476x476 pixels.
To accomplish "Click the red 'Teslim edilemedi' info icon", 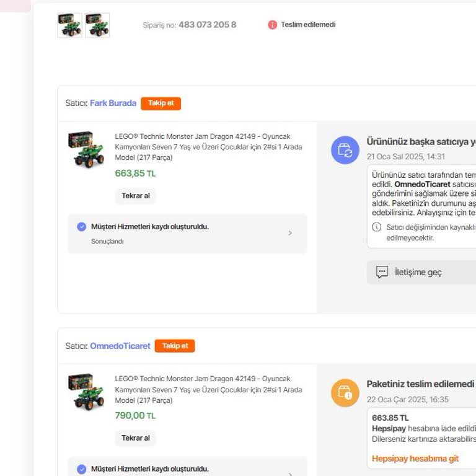I will coord(272,25).
